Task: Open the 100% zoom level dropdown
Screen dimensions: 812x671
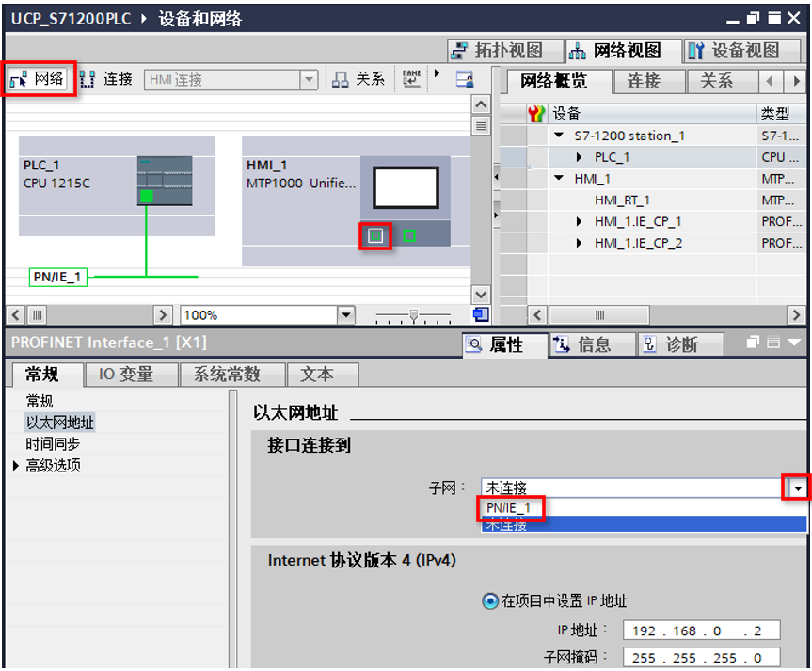Action: tap(345, 314)
